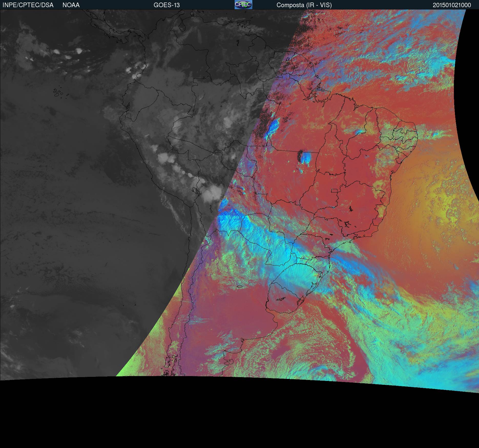Select the Composta (IR - VIS) caption

304,5
